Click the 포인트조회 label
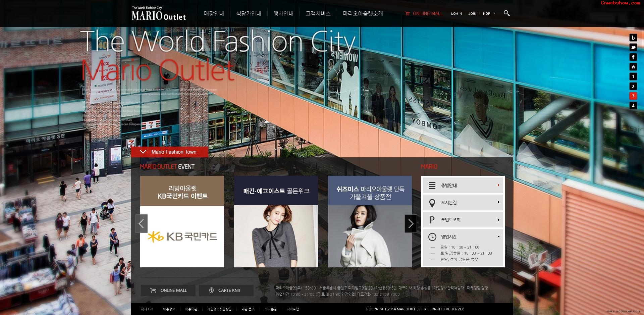Screen dimensions: 644x315 click(x=451, y=220)
